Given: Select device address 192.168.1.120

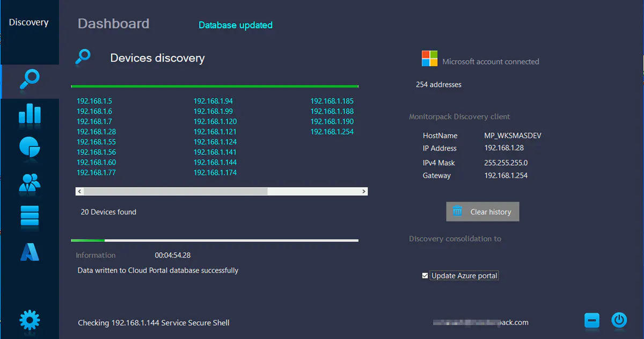Looking at the screenshot, I should point(215,121).
